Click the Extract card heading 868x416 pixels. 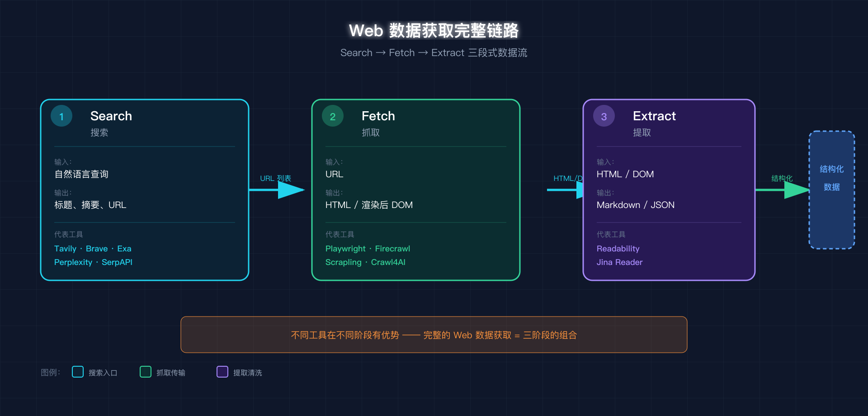click(654, 116)
